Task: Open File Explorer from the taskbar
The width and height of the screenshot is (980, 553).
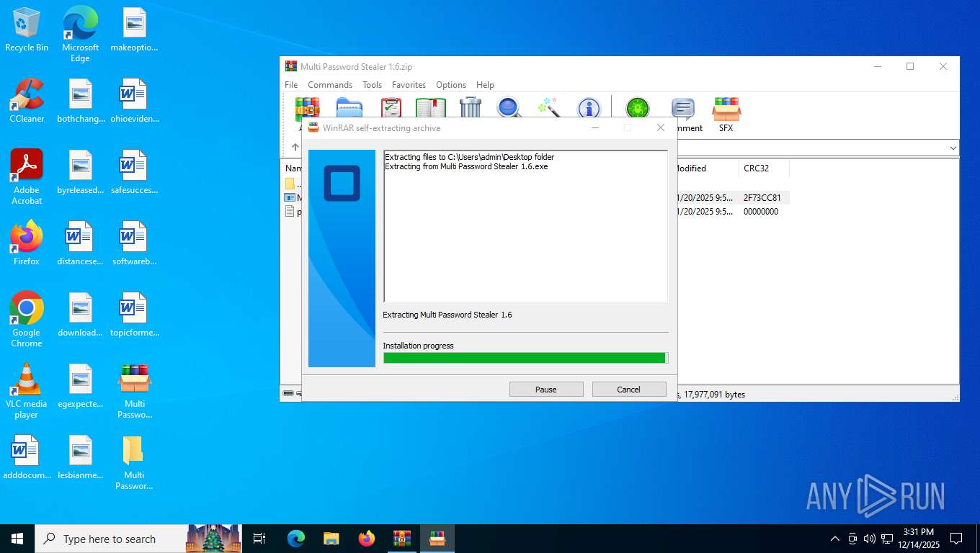Action: click(x=331, y=539)
